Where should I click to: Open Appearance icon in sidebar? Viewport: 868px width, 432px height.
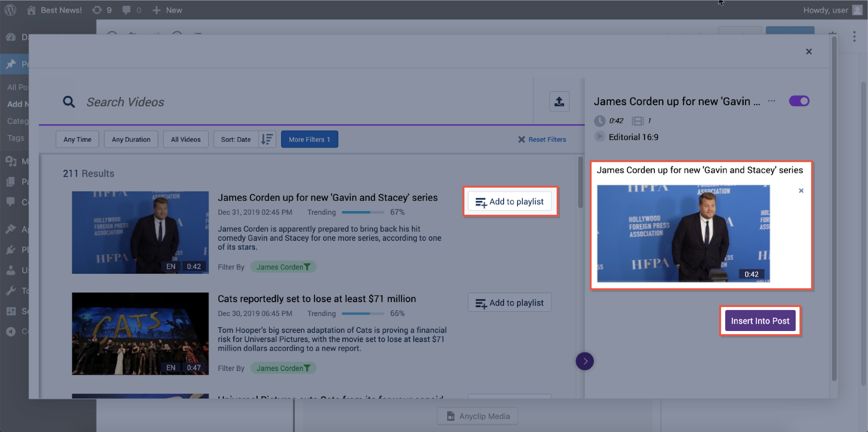tap(11, 229)
